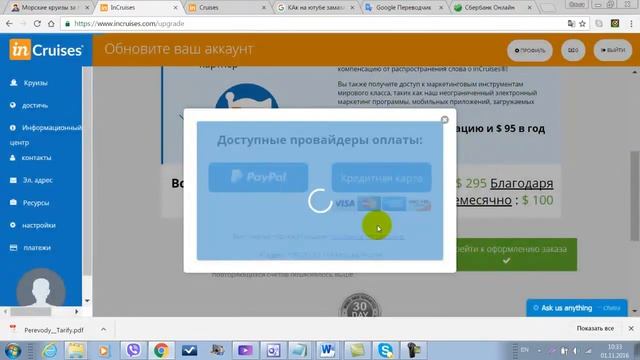Open Skype from taskbar

385,351
